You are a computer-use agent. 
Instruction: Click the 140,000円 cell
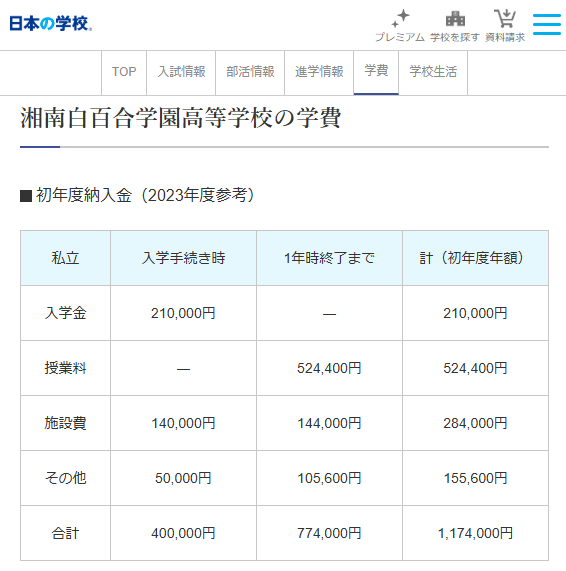(184, 423)
